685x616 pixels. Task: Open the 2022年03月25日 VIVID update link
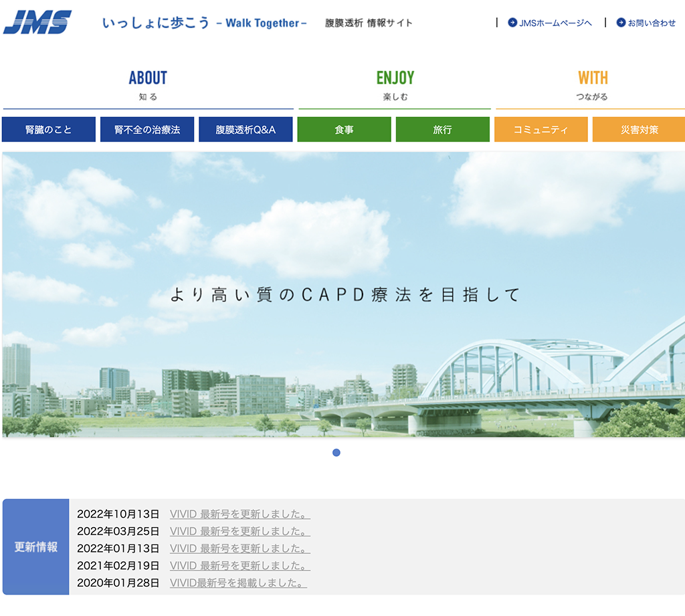click(239, 532)
